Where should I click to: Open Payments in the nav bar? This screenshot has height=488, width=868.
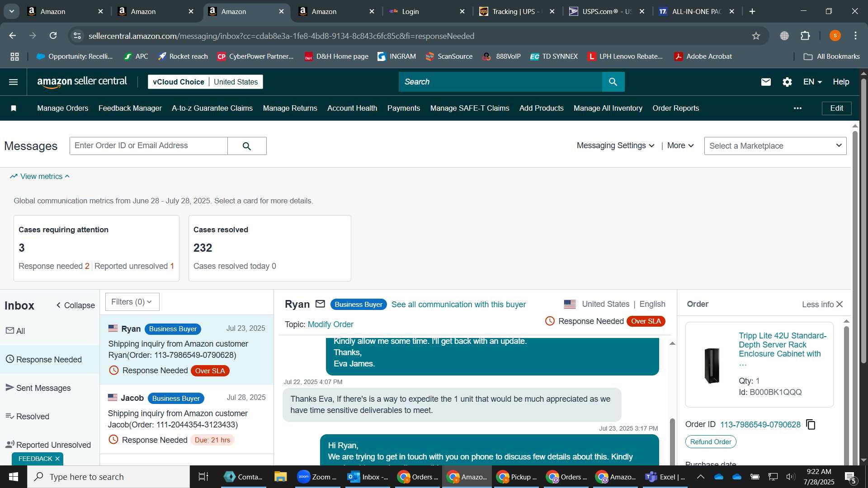click(x=404, y=108)
